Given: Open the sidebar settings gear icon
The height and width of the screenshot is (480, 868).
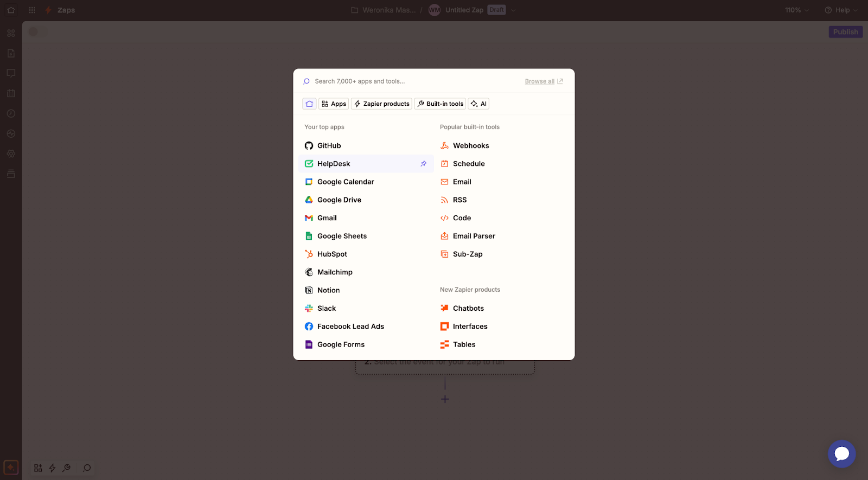Looking at the screenshot, I should (11, 154).
